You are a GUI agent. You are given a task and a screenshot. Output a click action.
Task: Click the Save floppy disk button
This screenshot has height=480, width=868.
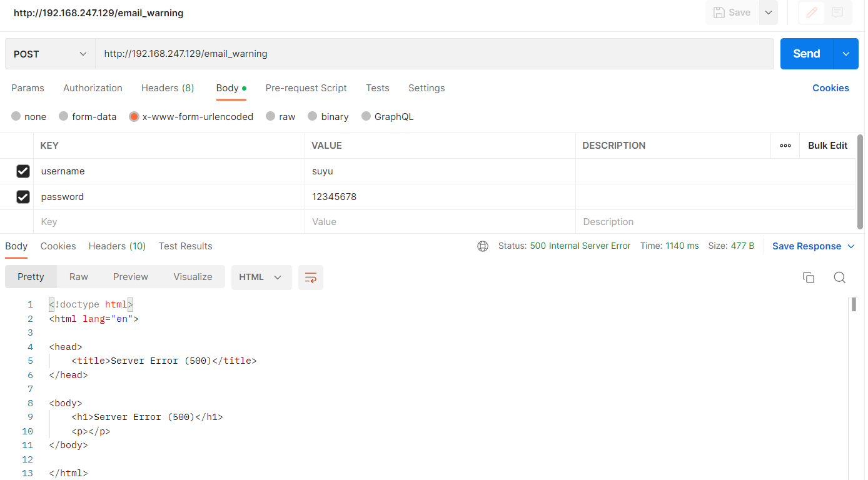[x=732, y=12]
